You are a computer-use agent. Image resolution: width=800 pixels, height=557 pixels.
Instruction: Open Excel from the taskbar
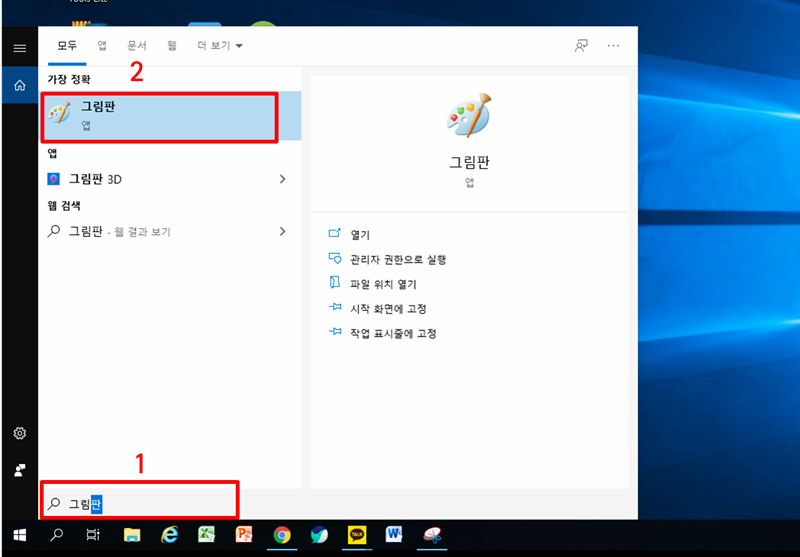point(207,535)
